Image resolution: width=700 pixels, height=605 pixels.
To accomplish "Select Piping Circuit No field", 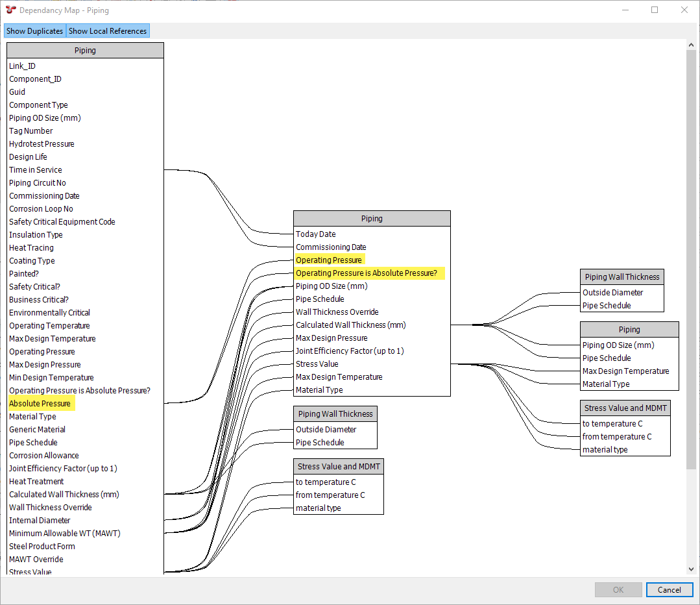I will [38, 183].
